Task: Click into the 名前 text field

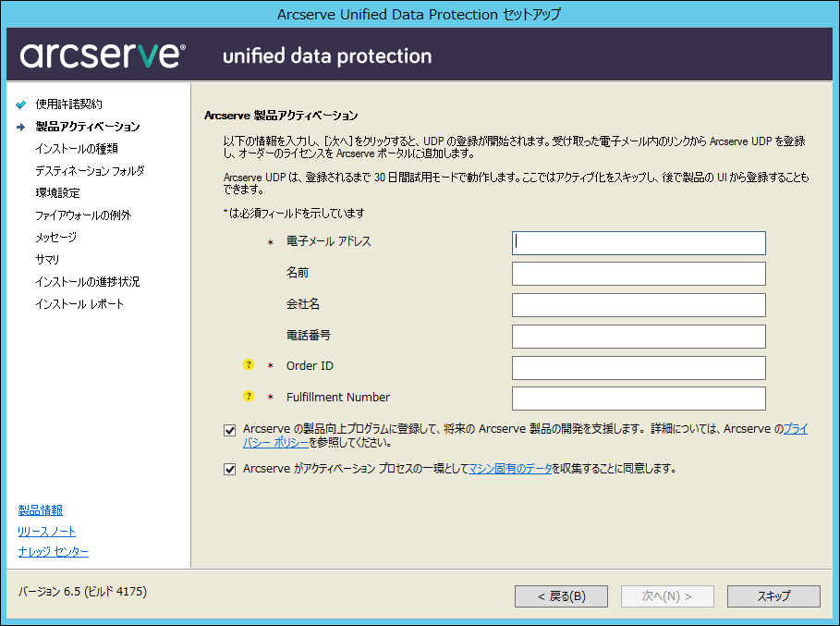Action: tap(639, 274)
